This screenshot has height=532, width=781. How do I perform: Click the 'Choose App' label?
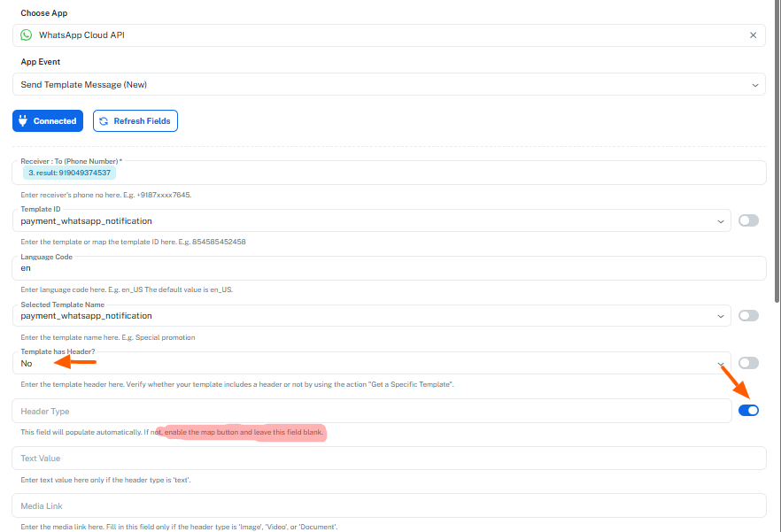[x=44, y=13]
